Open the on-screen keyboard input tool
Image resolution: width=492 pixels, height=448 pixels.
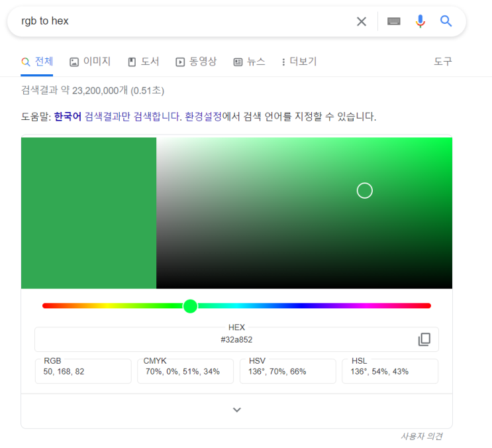pos(394,21)
